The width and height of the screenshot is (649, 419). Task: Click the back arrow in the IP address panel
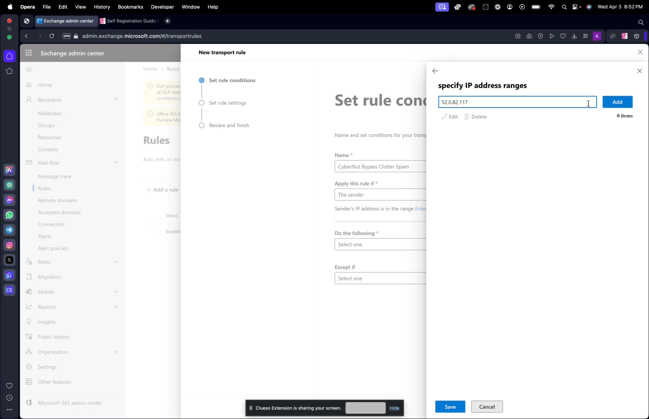coord(435,71)
